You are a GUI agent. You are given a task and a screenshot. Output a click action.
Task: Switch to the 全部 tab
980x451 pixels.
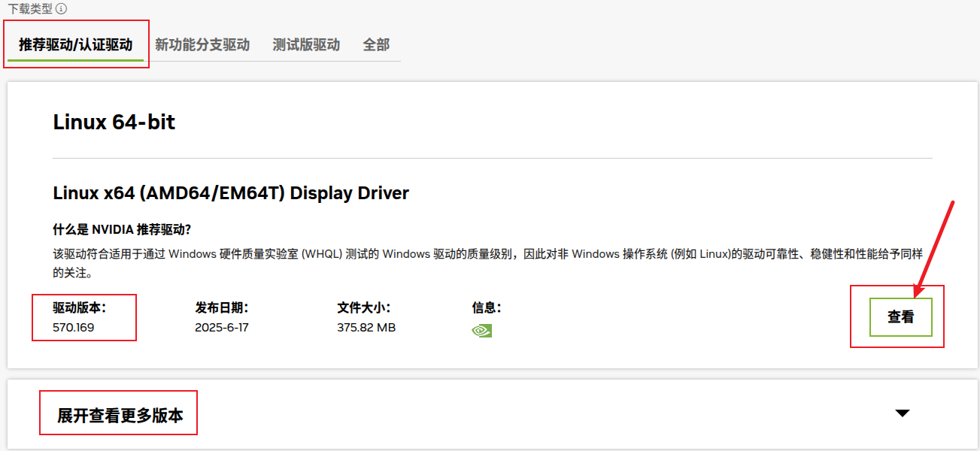point(378,45)
